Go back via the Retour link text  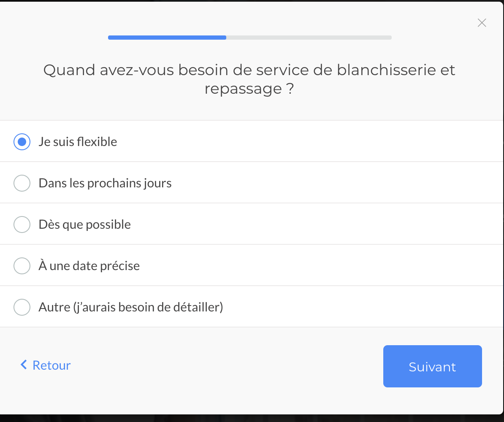tap(51, 365)
